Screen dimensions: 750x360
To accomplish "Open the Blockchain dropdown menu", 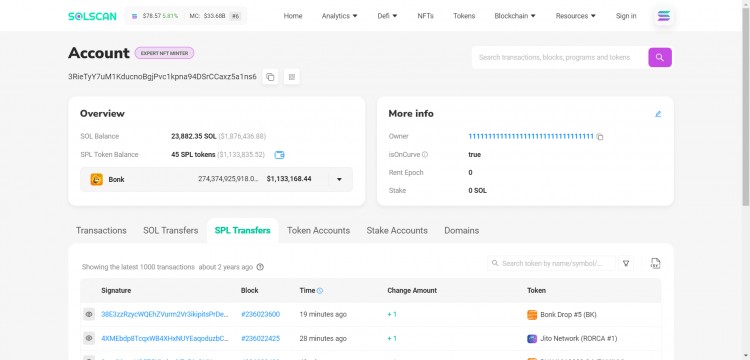I will [515, 16].
